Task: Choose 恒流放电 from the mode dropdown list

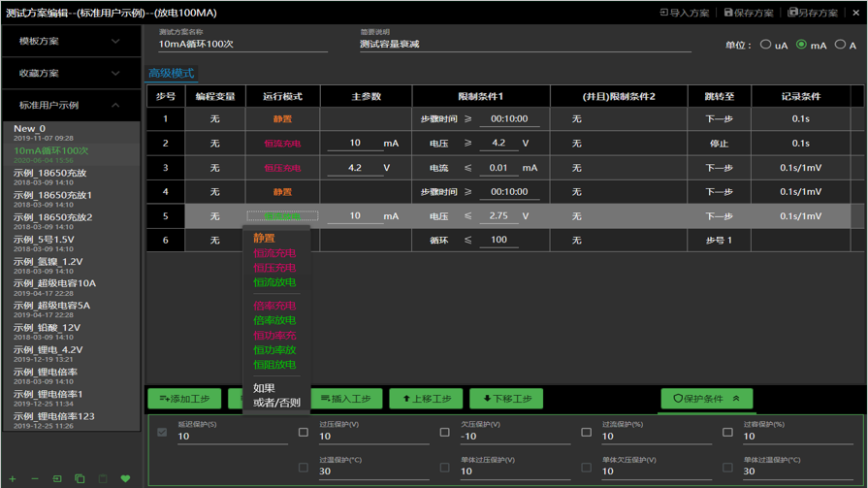Action: coord(274,282)
